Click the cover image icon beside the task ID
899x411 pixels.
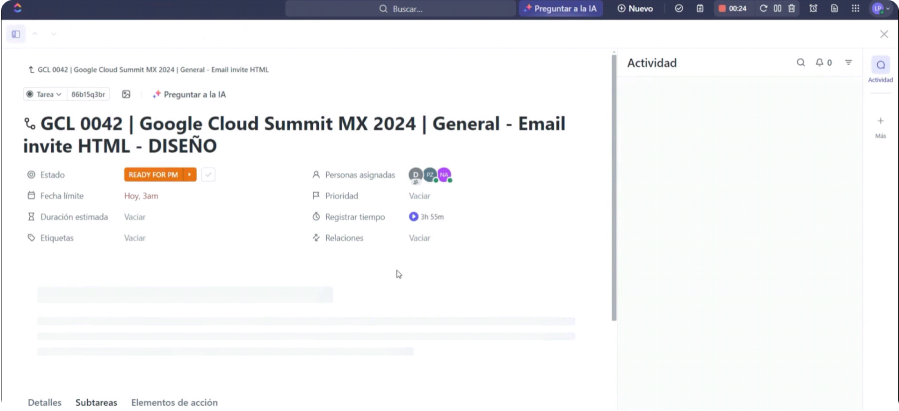click(x=126, y=94)
